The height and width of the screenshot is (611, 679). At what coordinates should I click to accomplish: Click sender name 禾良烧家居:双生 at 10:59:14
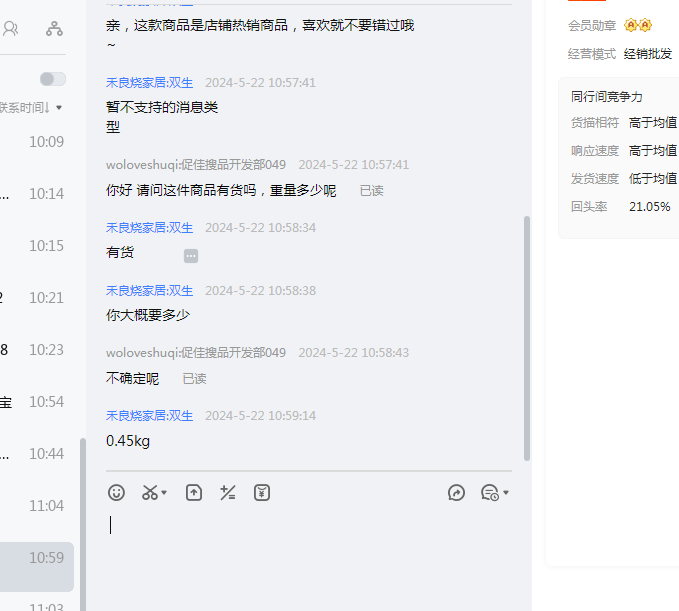click(150, 415)
